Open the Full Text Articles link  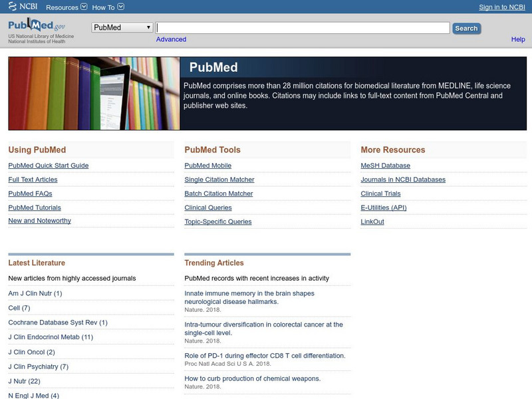(x=33, y=180)
